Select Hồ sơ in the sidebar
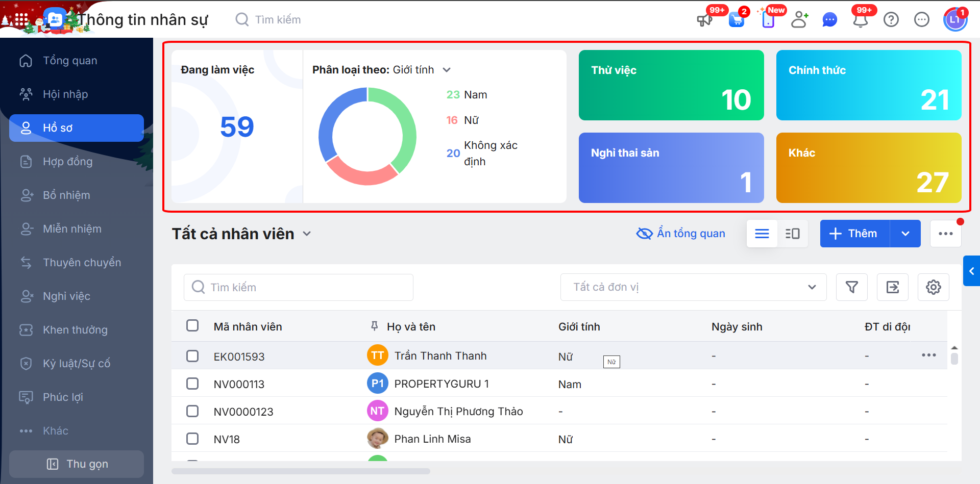Viewport: 980px width, 484px height. (x=77, y=128)
